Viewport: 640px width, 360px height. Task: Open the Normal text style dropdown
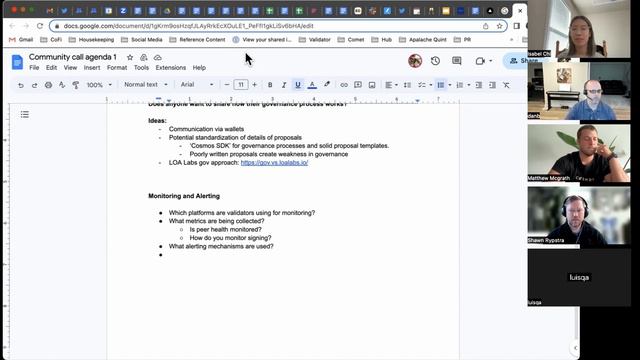point(146,84)
